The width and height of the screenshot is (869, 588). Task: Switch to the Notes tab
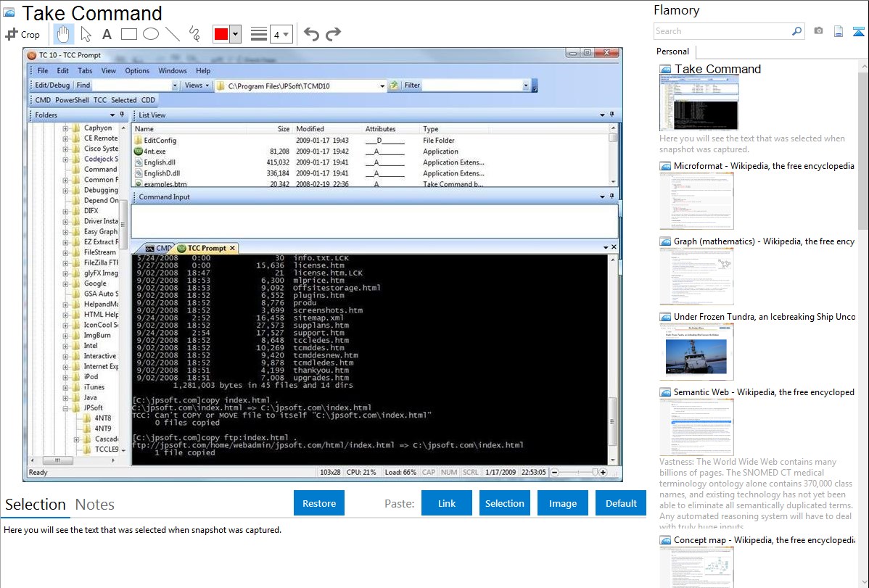tap(95, 505)
